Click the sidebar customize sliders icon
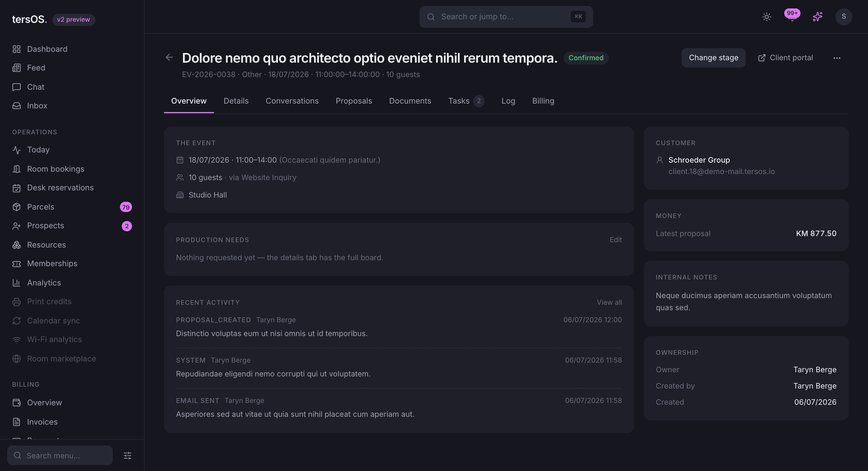This screenshot has width=868, height=471. coord(127,456)
